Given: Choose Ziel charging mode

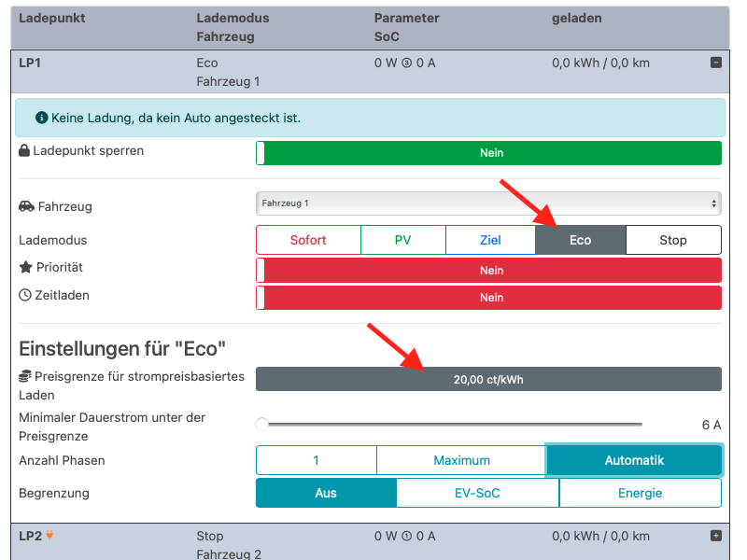Looking at the screenshot, I should click(x=490, y=240).
